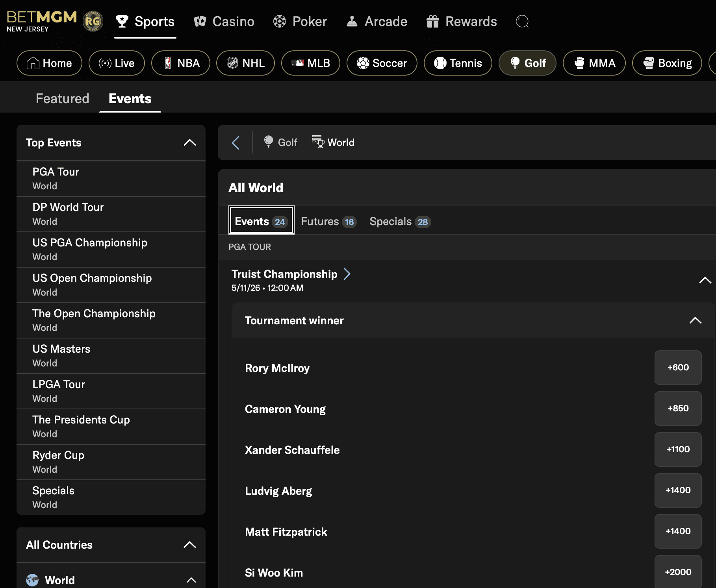Image resolution: width=716 pixels, height=588 pixels.
Task: Click the "PGA TOUR" section heading
Action: coord(250,247)
